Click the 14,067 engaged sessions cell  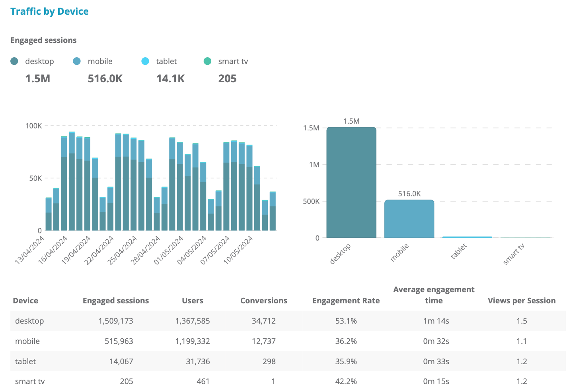point(121,361)
